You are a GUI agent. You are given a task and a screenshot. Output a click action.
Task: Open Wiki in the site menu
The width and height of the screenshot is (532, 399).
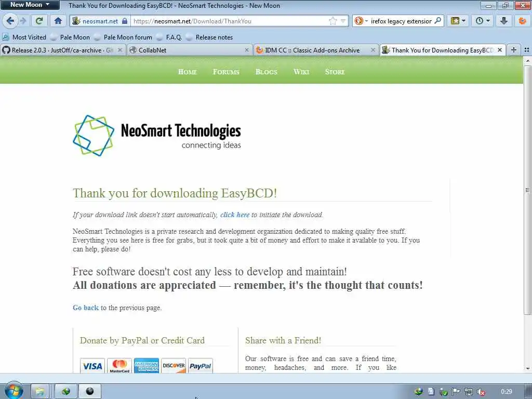301,72
